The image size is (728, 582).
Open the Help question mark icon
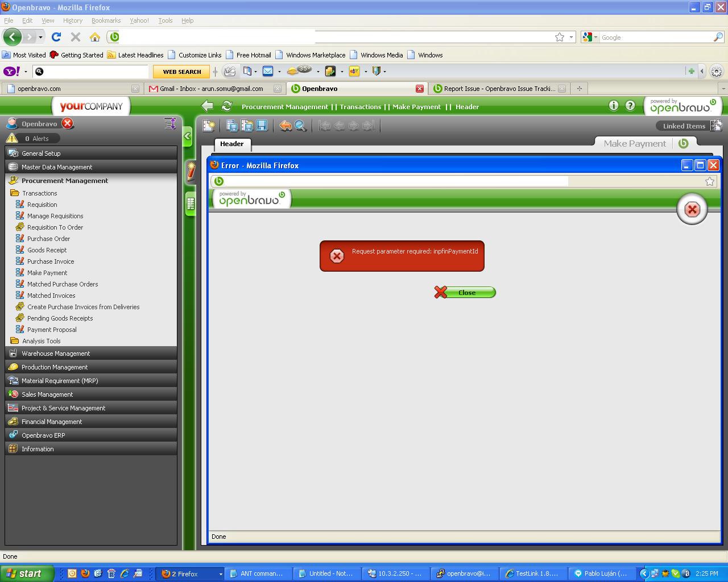point(630,106)
